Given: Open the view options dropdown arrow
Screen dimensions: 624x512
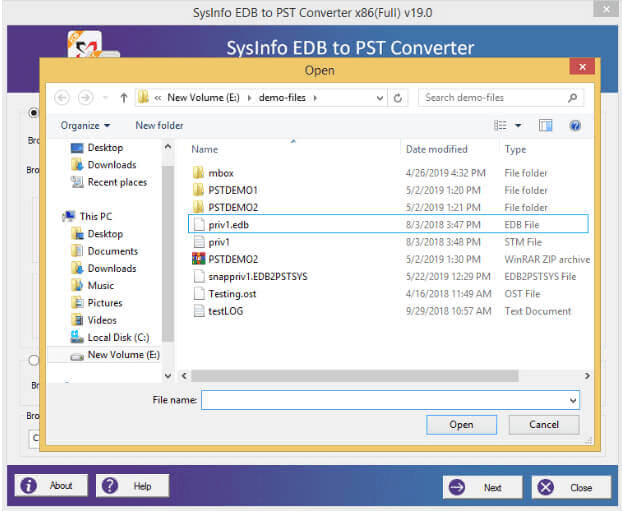Looking at the screenshot, I should pos(518,125).
